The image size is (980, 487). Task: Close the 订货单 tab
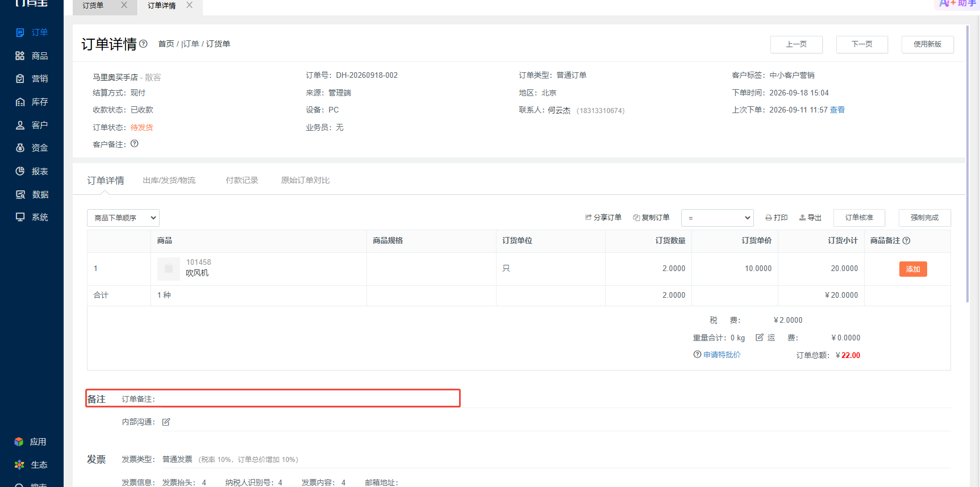(124, 5)
